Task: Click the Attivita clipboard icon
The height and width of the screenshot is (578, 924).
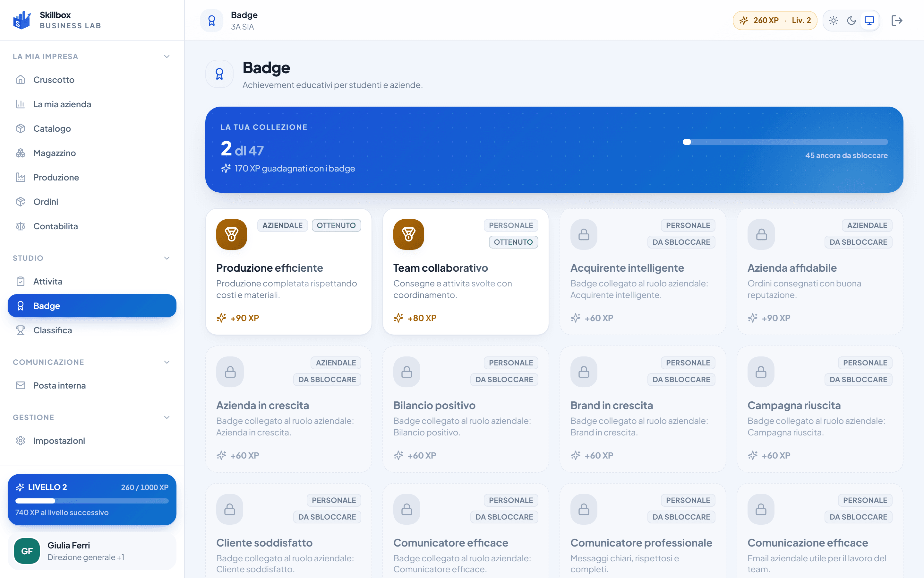Action: [21, 281]
